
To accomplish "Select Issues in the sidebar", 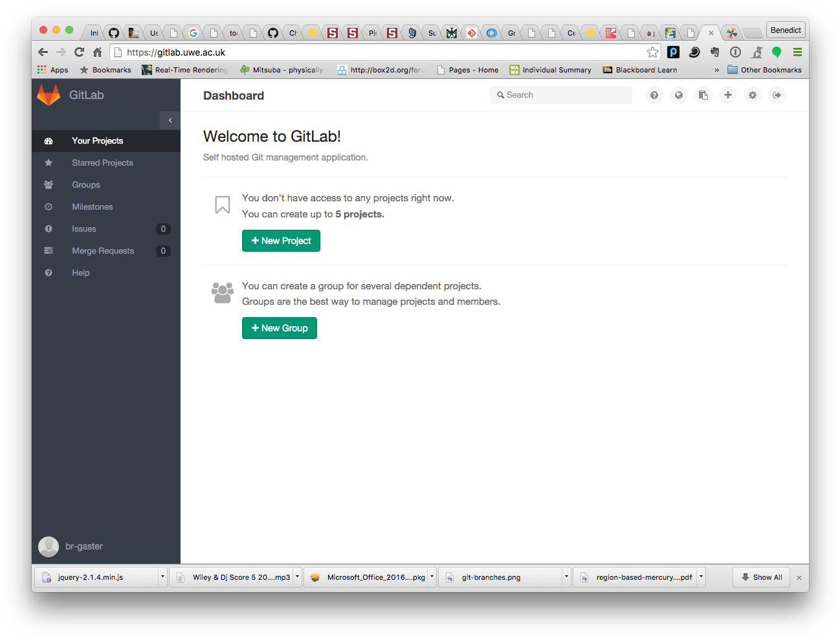I will pyautogui.click(x=83, y=228).
